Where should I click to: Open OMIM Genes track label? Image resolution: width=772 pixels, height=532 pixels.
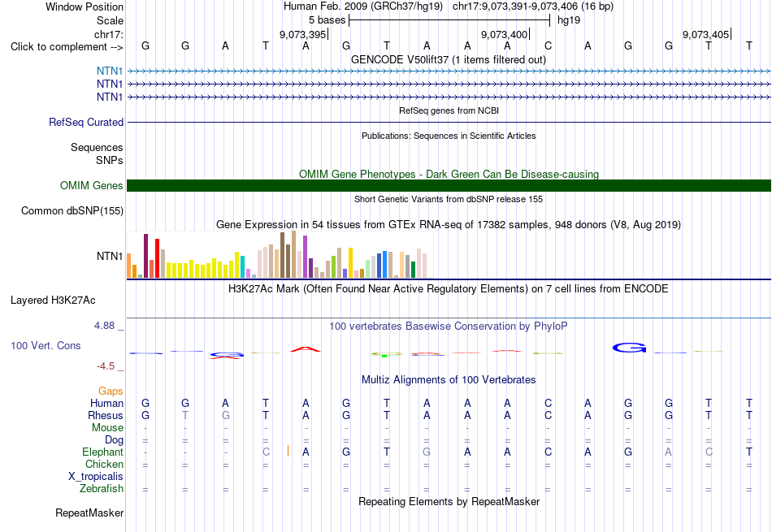[x=92, y=185]
